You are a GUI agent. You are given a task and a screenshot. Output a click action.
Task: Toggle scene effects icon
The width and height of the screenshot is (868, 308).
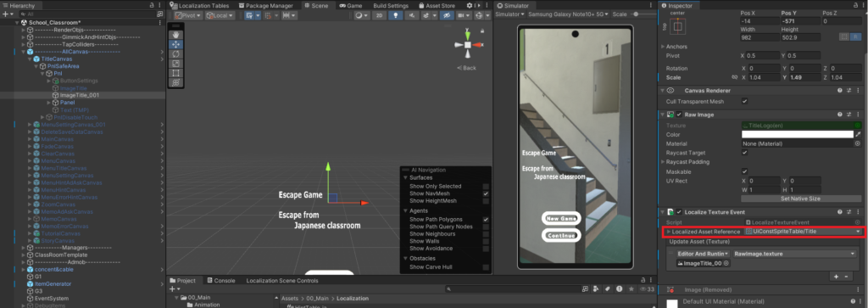[427, 15]
